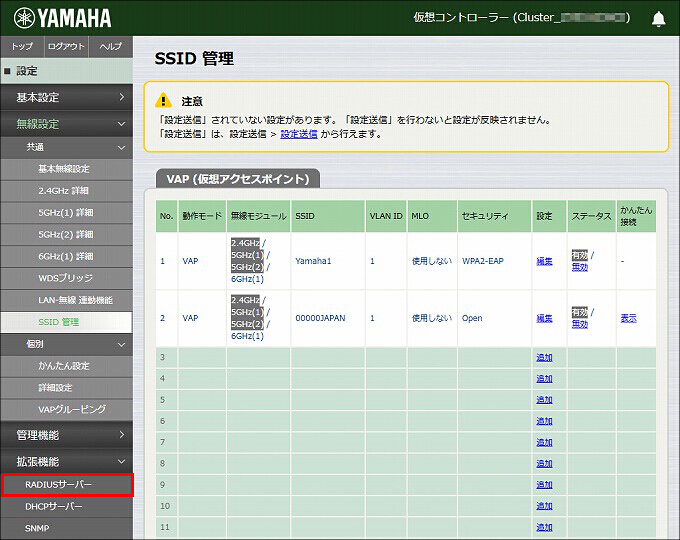Click 表示 link for 00000JAPAN
Viewport: 680px width, 540px height.
pyautogui.click(x=628, y=318)
